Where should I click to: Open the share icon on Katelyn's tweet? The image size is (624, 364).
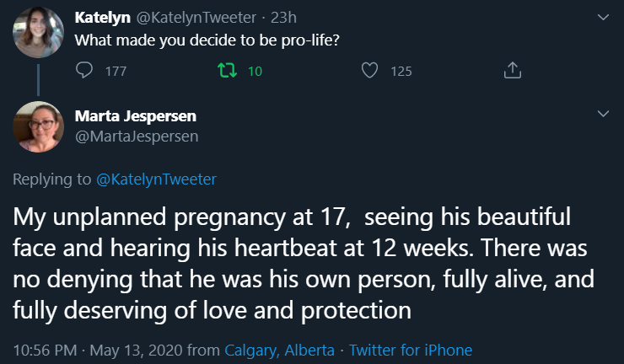tap(511, 72)
